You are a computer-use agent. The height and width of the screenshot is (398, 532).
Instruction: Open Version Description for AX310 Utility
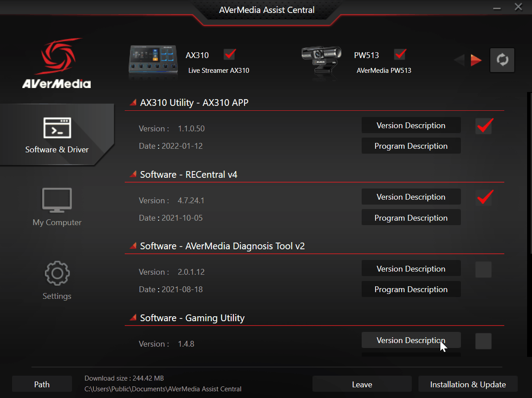click(x=411, y=126)
